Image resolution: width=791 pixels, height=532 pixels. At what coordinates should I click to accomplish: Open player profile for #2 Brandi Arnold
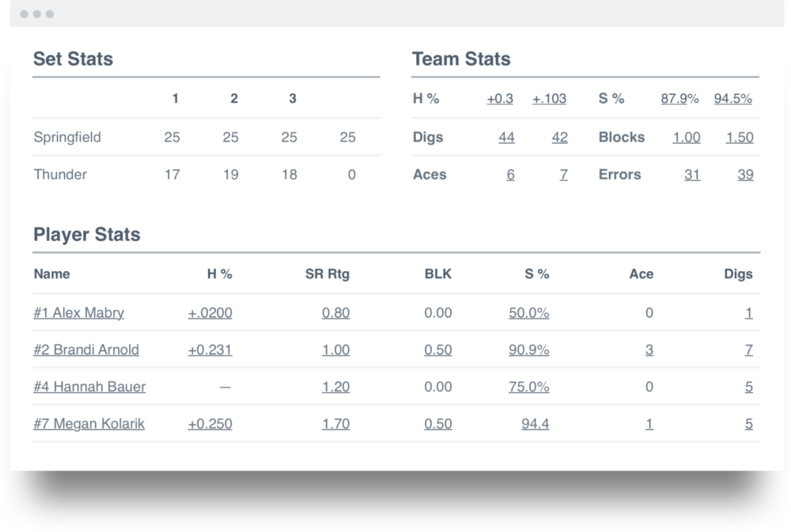[x=86, y=349]
